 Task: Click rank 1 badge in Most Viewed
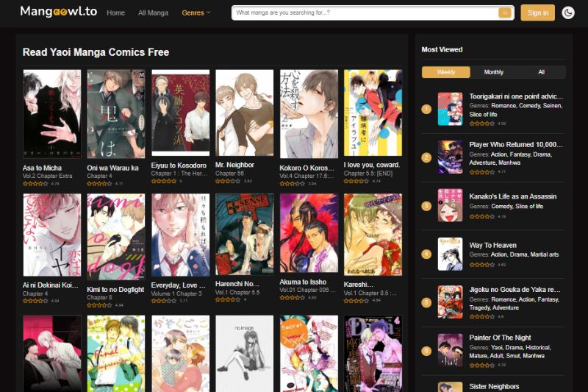tap(426, 109)
